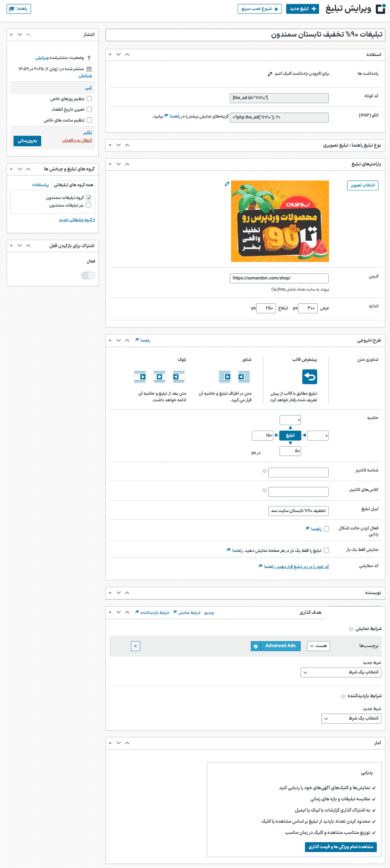
Task: Click the calendar icon beside the publish date
Action: [89, 69]
